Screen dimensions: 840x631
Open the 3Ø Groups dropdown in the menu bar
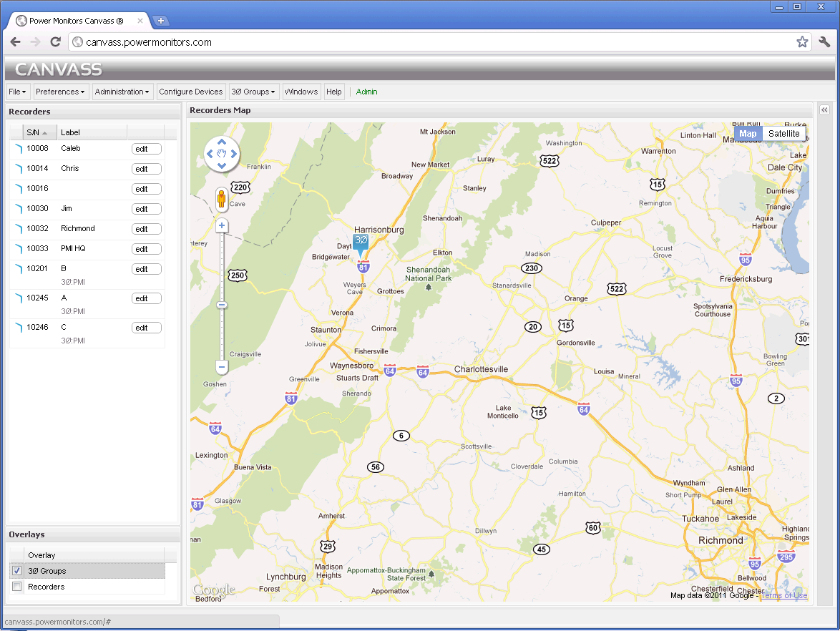tap(253, 92)
